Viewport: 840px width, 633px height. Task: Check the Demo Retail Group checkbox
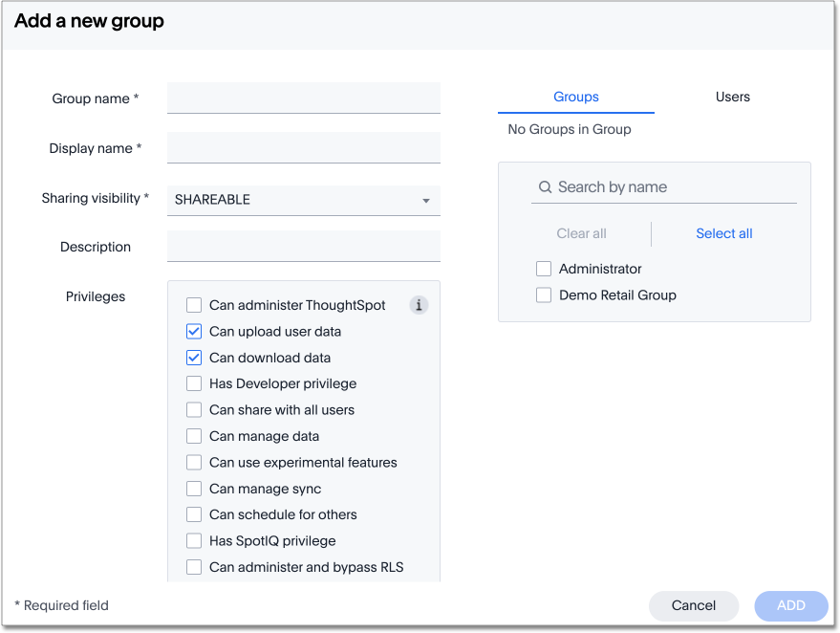(x=544, y=295)
